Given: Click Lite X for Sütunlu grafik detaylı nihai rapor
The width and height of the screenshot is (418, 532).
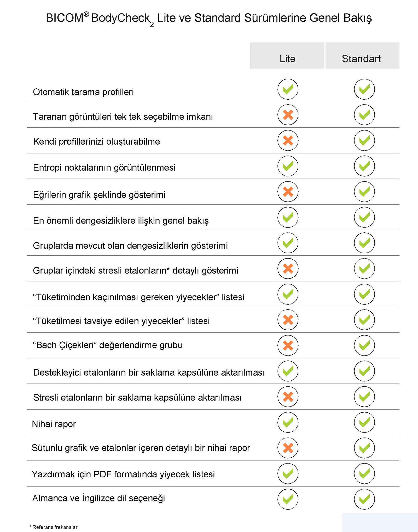Looking at the screenshot, I should [x=288, y=448].
